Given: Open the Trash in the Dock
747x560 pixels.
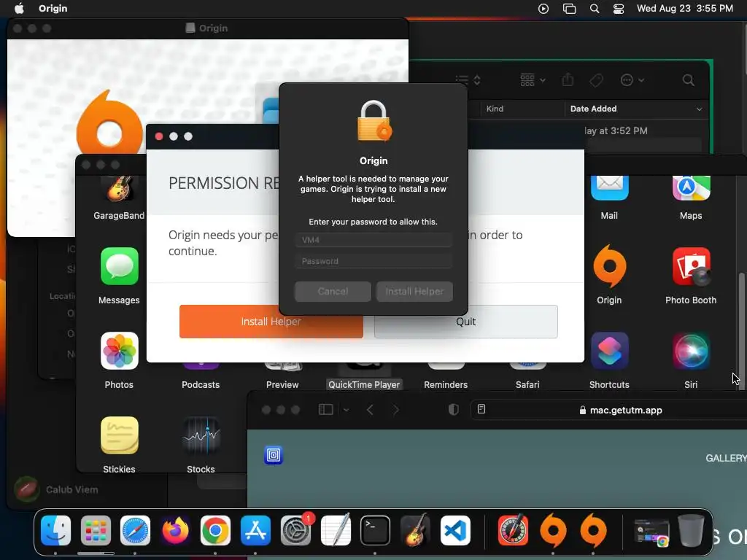Looking at the screenshot, I should [x=691, y=531].
